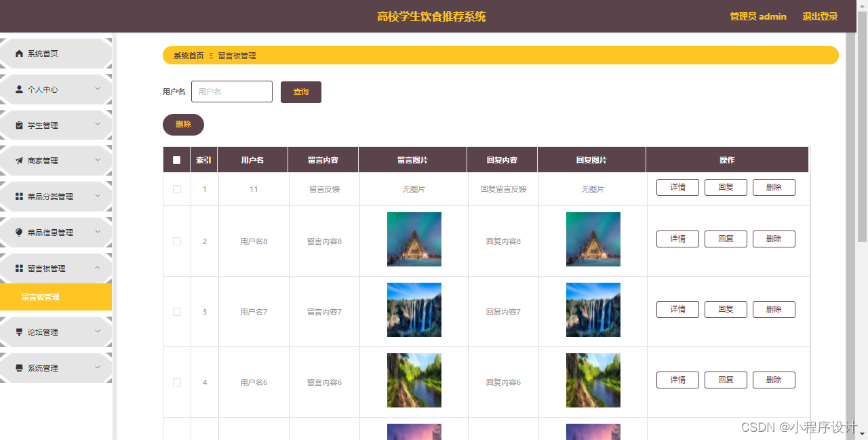868x440 pixels.
Task: Click the batch 删除 button above the table
Action: point(183,125)
